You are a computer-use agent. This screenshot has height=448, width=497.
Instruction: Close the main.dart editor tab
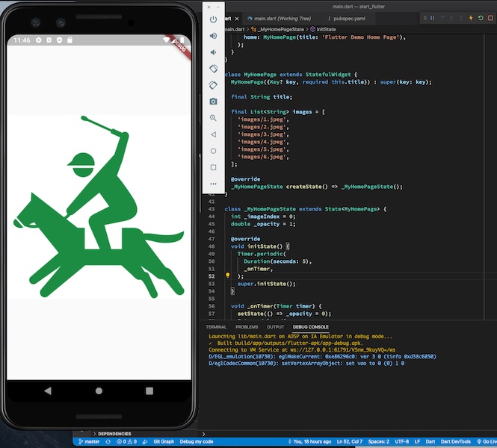tap(237, 19)
